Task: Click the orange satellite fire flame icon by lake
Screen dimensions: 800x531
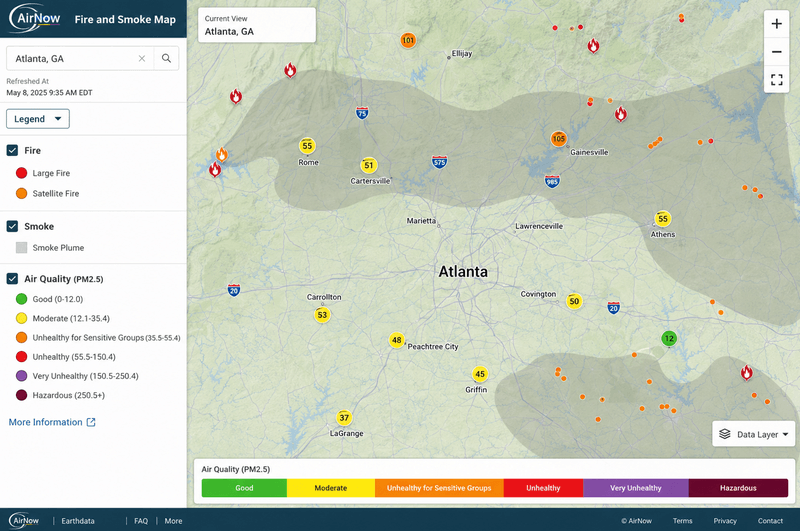Action: pyautogui.click(x=221, y=154)
